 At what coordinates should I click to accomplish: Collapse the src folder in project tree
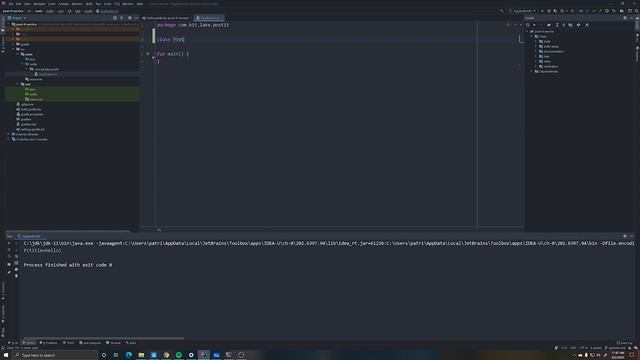pos(13,49)
